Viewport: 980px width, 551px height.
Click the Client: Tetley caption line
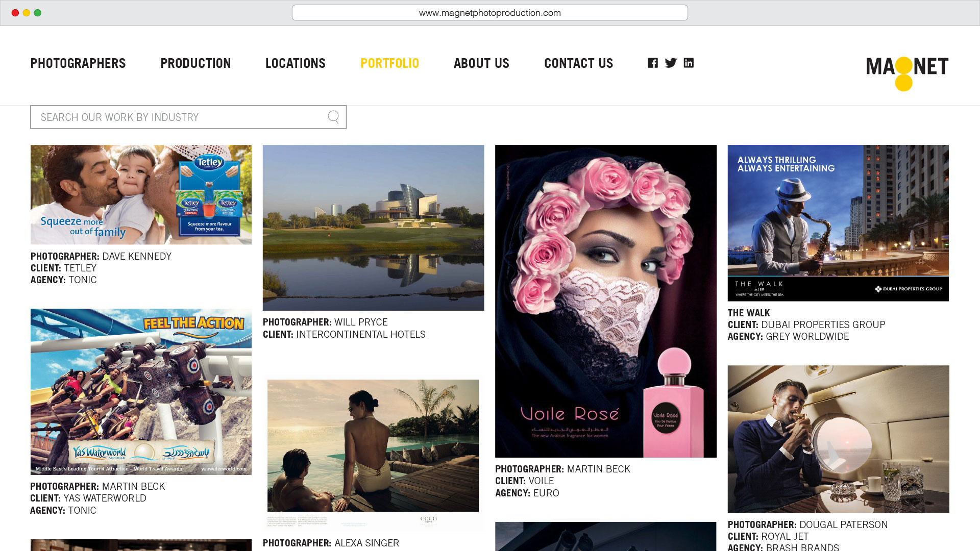point(63,268)
